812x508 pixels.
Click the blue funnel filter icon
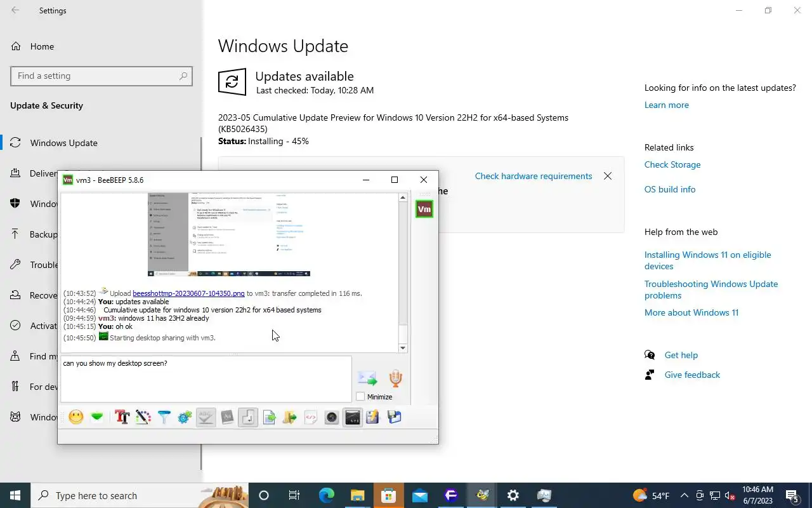tap(164, 417)
